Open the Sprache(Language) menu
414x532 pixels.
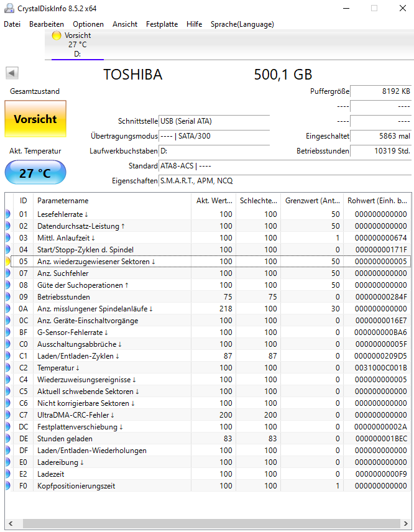(242, 24)
